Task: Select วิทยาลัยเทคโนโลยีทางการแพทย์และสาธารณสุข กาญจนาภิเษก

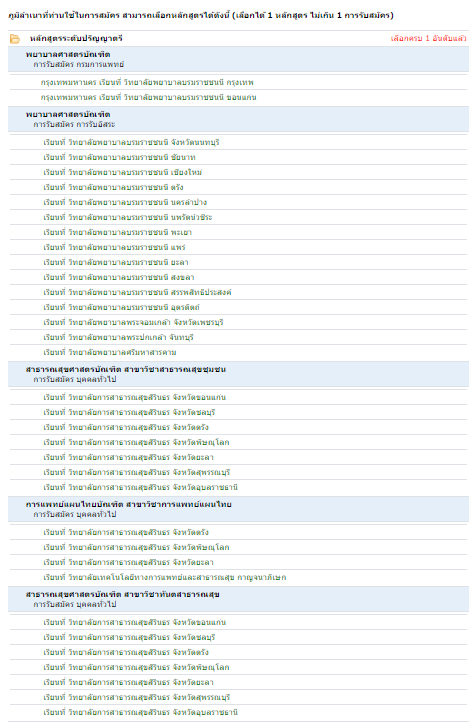Action: (165, 577)
